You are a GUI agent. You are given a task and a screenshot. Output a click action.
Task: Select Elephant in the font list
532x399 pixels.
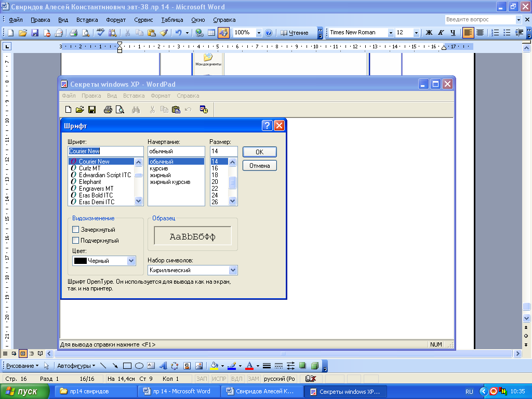click(90, 181)
